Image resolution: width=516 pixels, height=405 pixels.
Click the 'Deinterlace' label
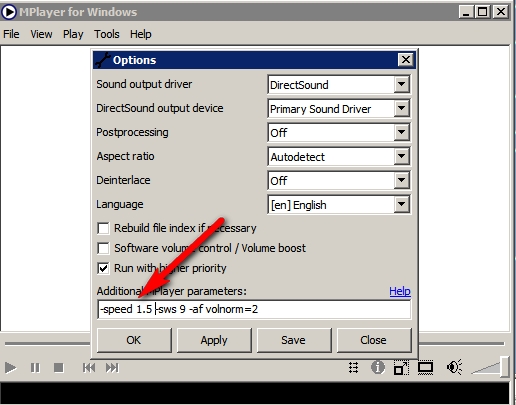coord(123,180)
